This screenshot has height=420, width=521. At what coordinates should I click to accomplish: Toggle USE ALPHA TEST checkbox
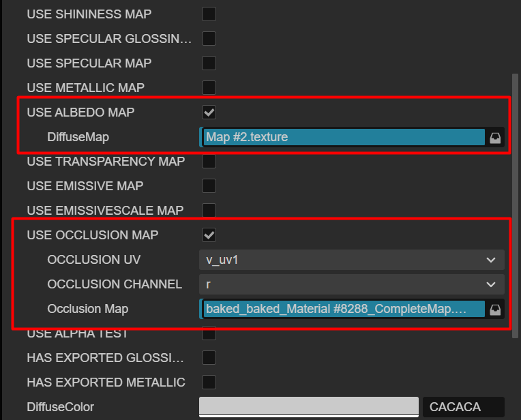[x=209, y=333]
